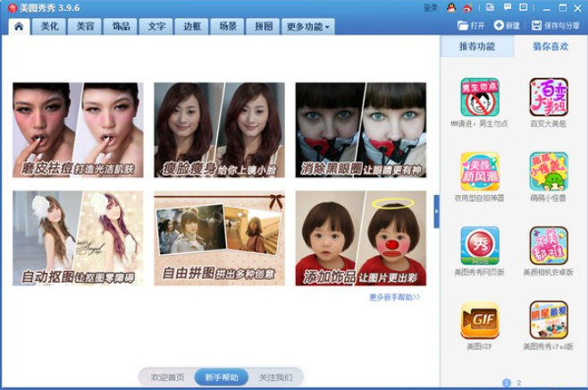Go to page 1 of recommendations

[507, 383]
